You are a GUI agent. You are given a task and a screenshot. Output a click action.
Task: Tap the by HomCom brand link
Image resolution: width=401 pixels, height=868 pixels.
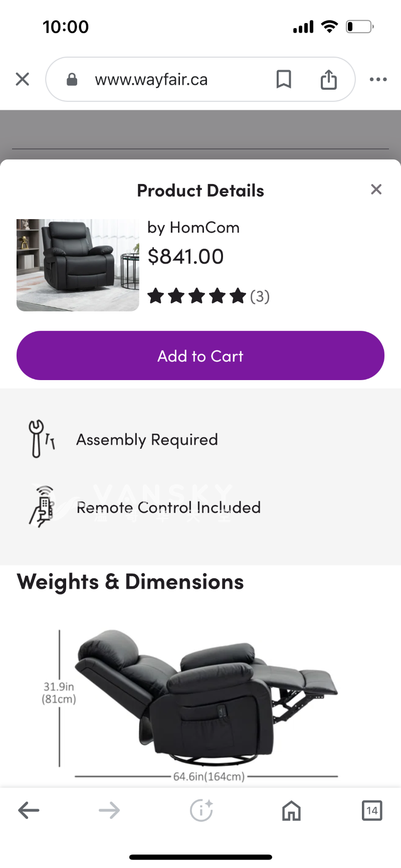[193, 228]
